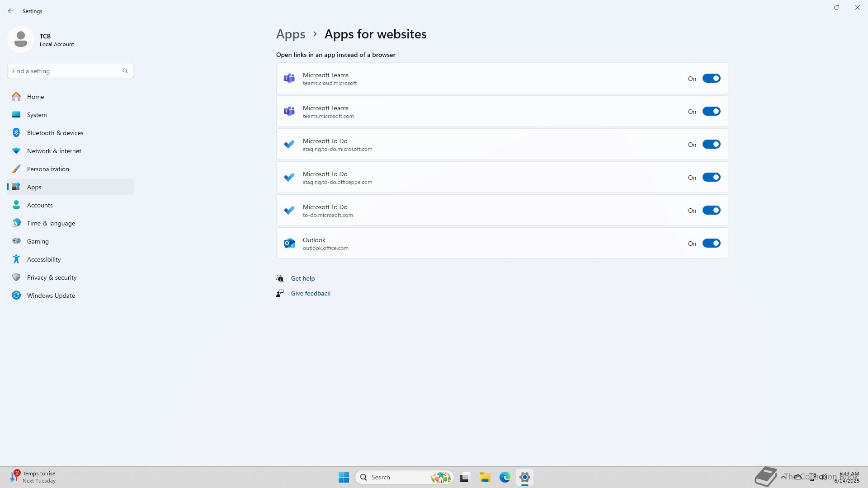Click the Outlook app icon
The width and height of the screenshot is (868, 488).
coord(289,244)
